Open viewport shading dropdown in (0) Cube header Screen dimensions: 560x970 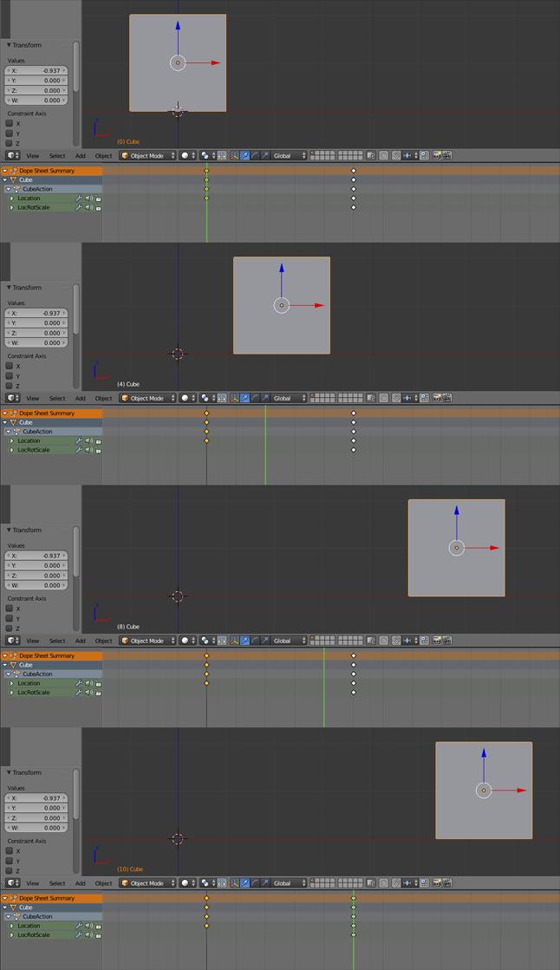coord(189,156)
